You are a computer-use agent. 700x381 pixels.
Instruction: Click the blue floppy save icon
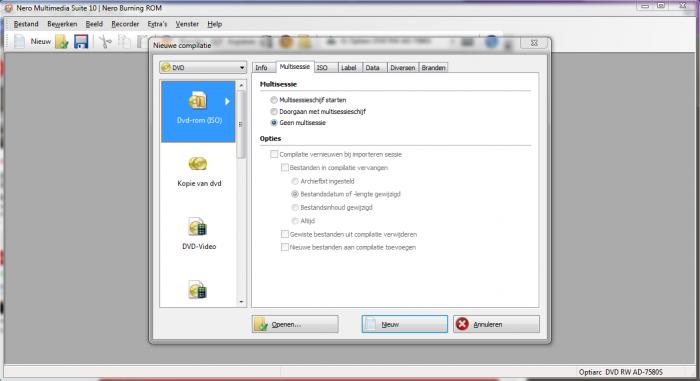81,42
